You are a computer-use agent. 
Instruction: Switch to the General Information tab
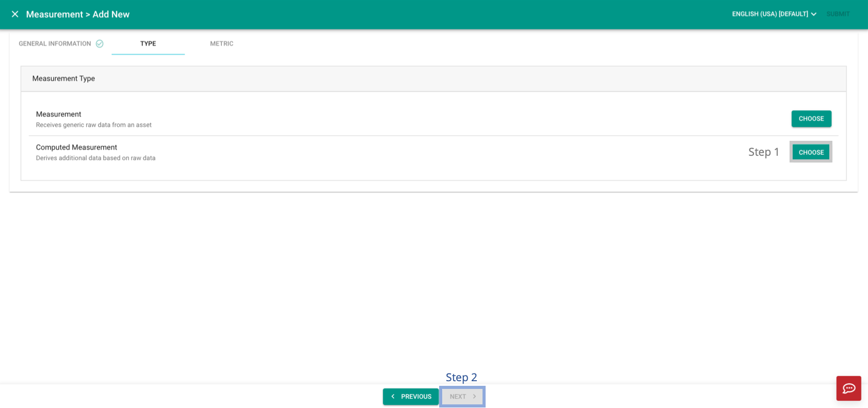(61, 44)
